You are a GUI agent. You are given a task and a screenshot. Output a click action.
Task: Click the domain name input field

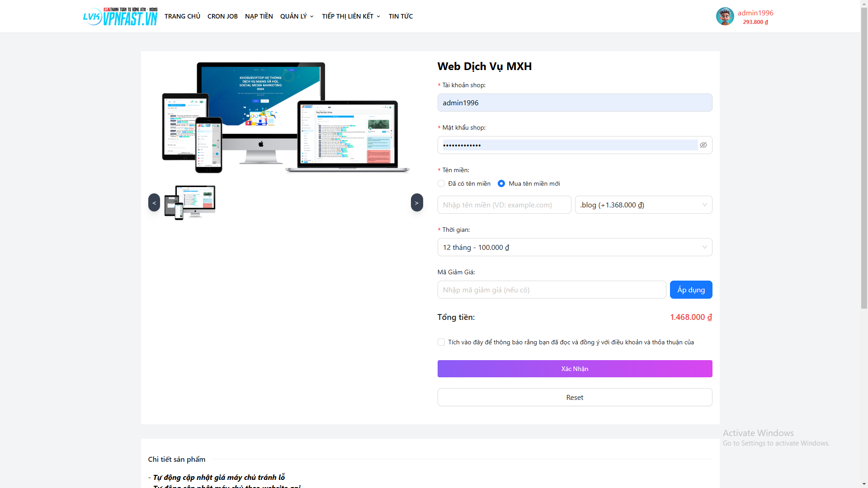click(504, 205)
